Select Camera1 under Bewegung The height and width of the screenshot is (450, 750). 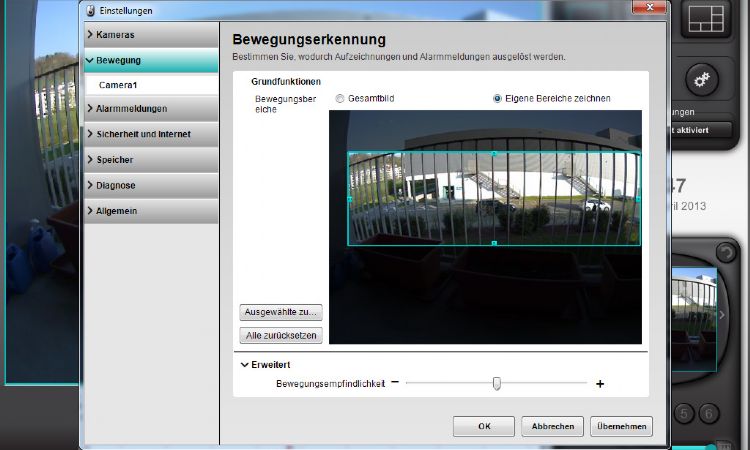pyautogui.click(x=118, y=85)
